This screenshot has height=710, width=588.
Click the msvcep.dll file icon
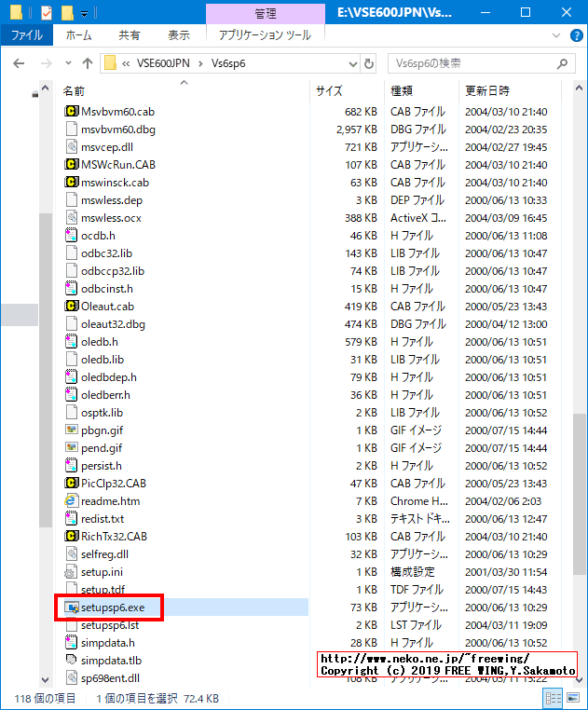tap(71, 146)
